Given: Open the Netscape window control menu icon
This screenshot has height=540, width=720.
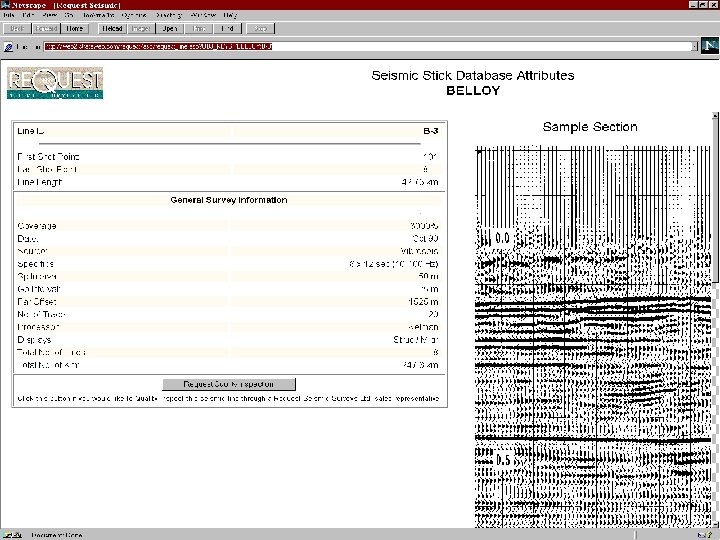Looking at the screenshot, I should (x=5, y=5).
